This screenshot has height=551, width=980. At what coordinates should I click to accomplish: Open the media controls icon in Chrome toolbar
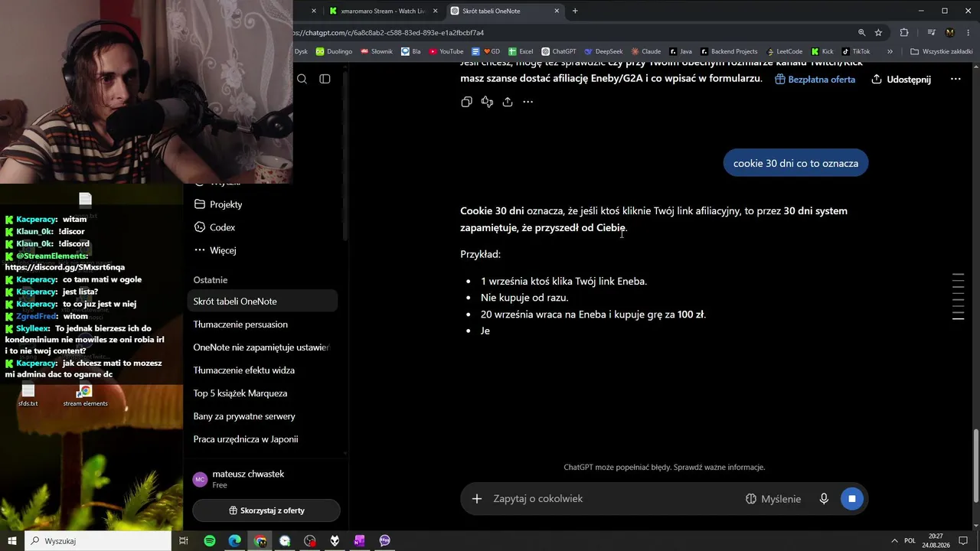pyautogui.click(x=931, y=33)
